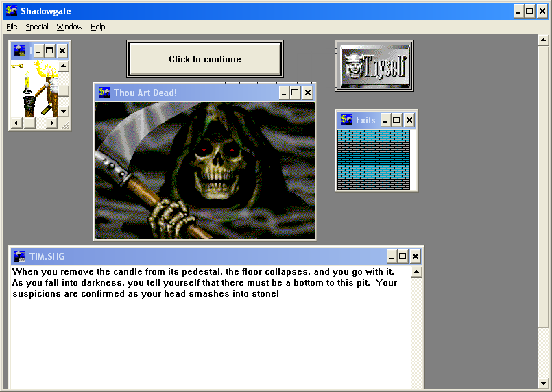Open the Special menu
Image resolution: width=552 pixels, height=392 pixels.
(37, 27)
